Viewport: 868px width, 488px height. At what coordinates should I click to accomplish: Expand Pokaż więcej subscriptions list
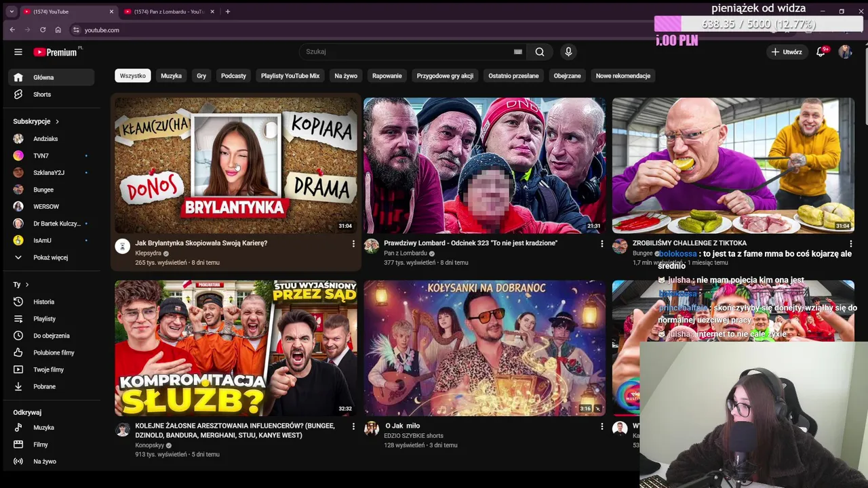52,258
